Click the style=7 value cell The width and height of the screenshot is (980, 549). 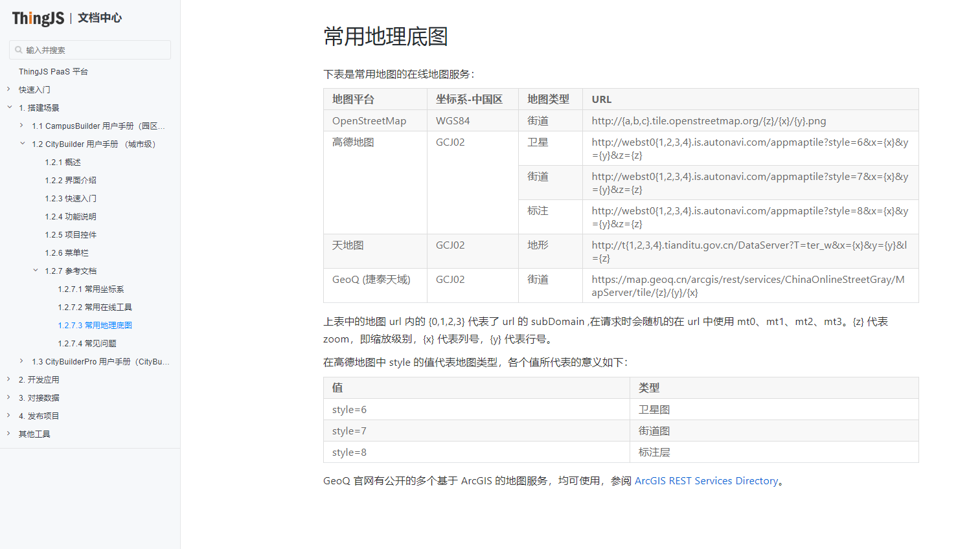[x=477, y=431]
